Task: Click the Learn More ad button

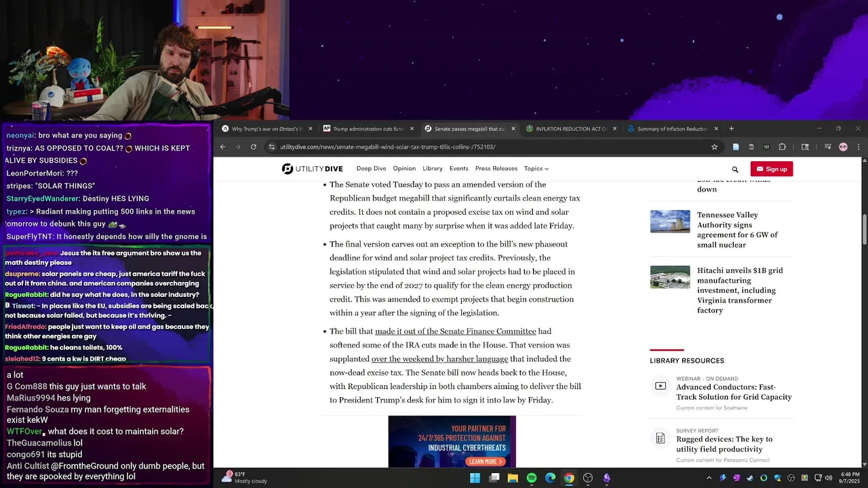Action: click(486, 462)
